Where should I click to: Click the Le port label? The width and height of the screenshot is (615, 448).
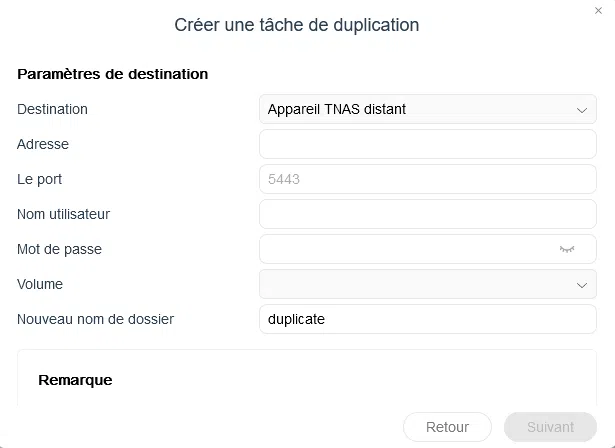point(40,179)
